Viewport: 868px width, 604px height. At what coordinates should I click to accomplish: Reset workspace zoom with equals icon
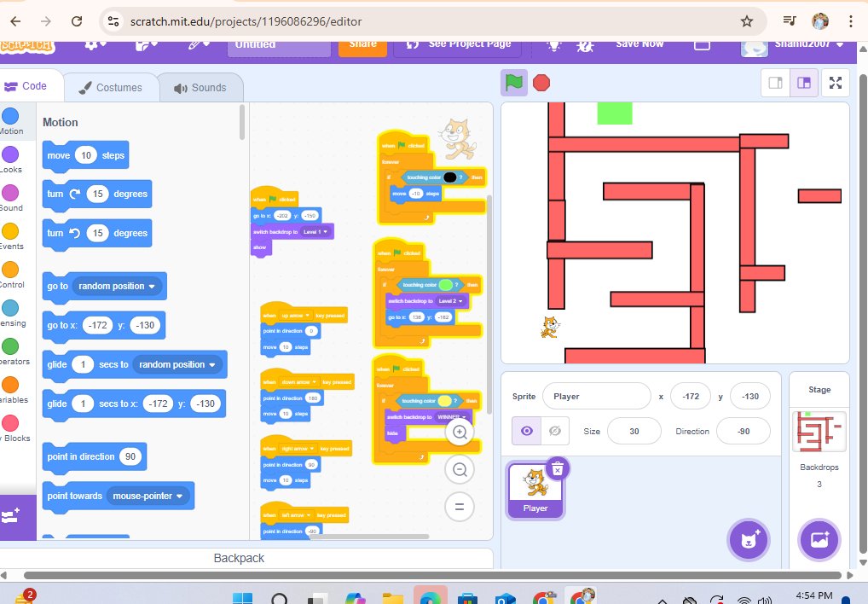coord(460,507)
